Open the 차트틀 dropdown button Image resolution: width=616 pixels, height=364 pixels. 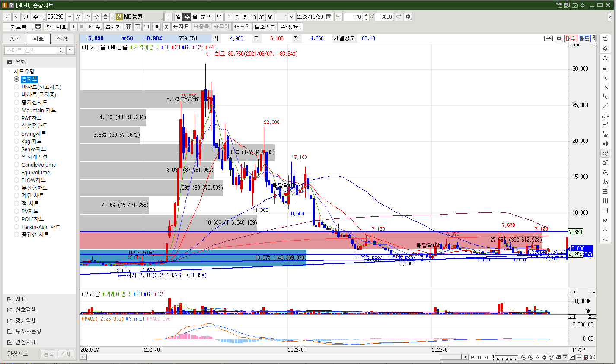(x=19, y=27)
